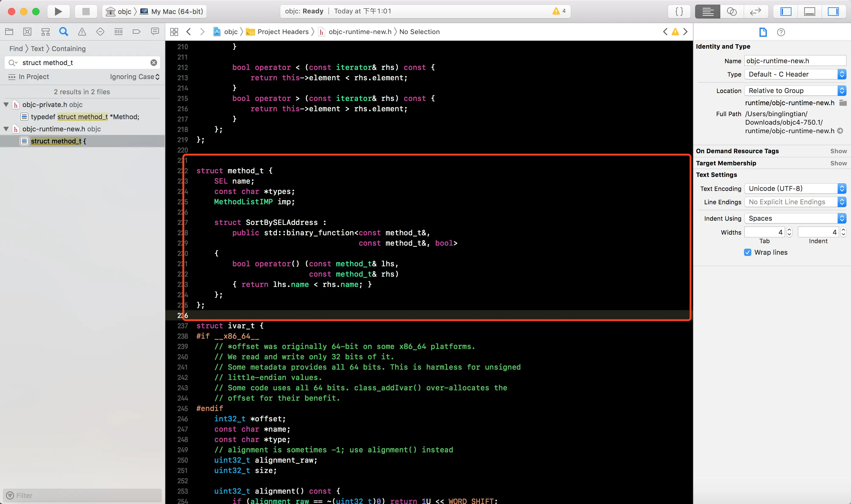Click the Name field objc-runtime-new.h
Image resolution: width=851 pixels, height=504 pixels.
pos(795,61)
